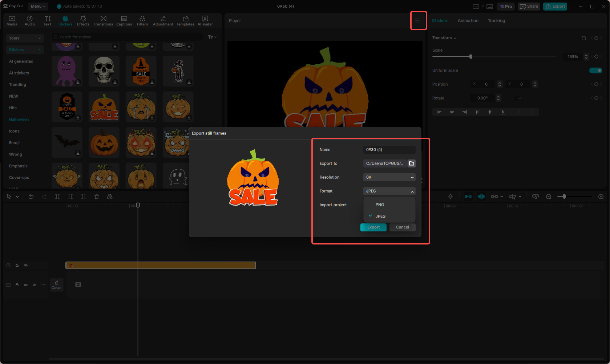Screen dimensions: 610x364
Task: Click Cancel in the export dialog
Action: tap(403, 227)
